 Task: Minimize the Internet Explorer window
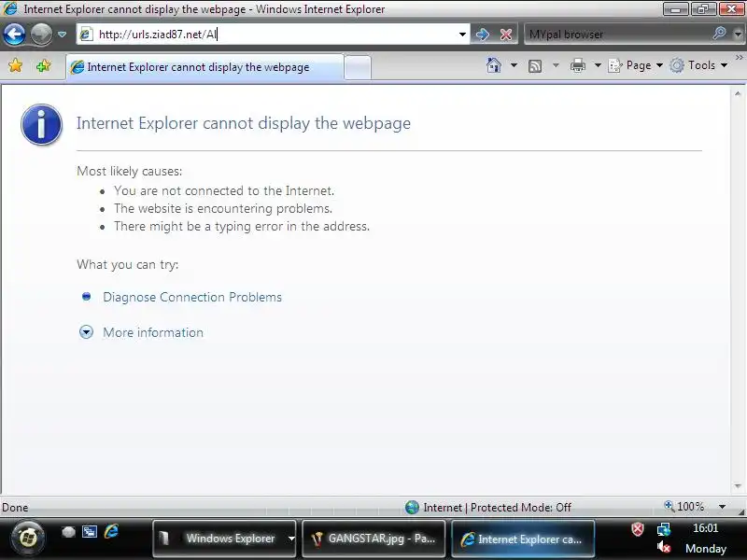(x=675, y=8)
